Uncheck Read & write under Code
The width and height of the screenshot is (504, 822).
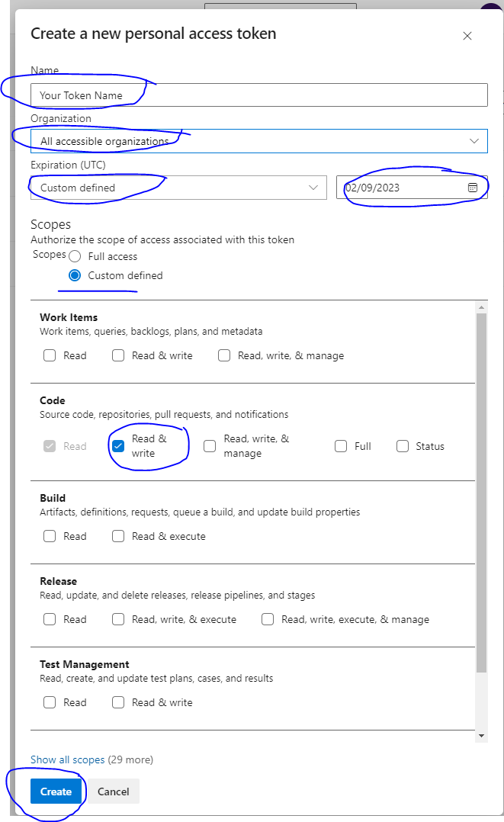[118, 445]
